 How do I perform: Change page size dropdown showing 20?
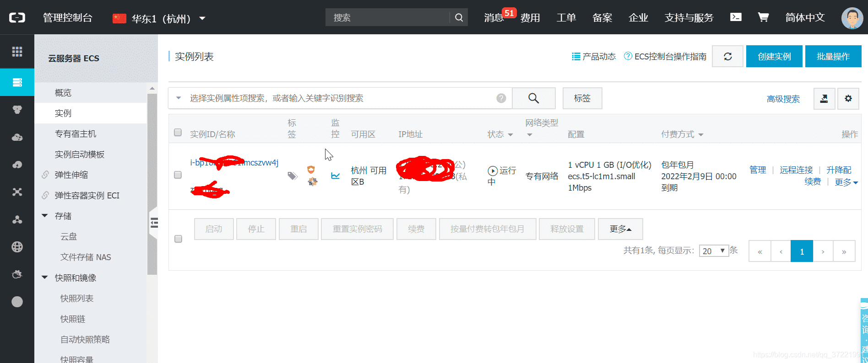(714, 251)
